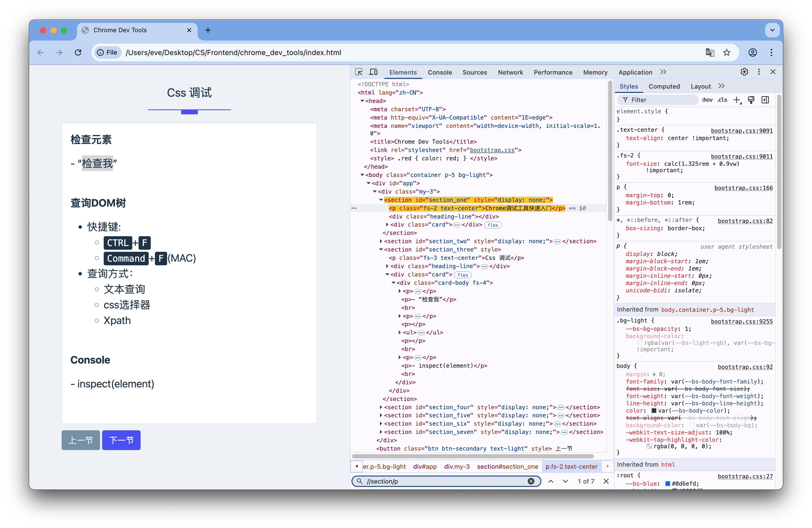Bookmark this page with star icon
The width and height of the screenshot is (812, 528).
pyautogui.click(x=727, y=52)
